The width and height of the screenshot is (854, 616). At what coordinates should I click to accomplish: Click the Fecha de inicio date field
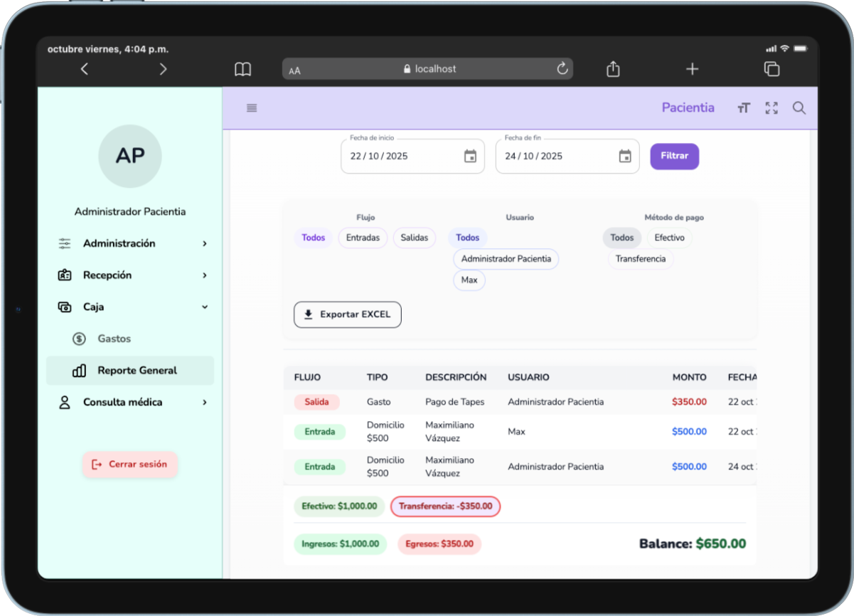(x=398, y=156)
